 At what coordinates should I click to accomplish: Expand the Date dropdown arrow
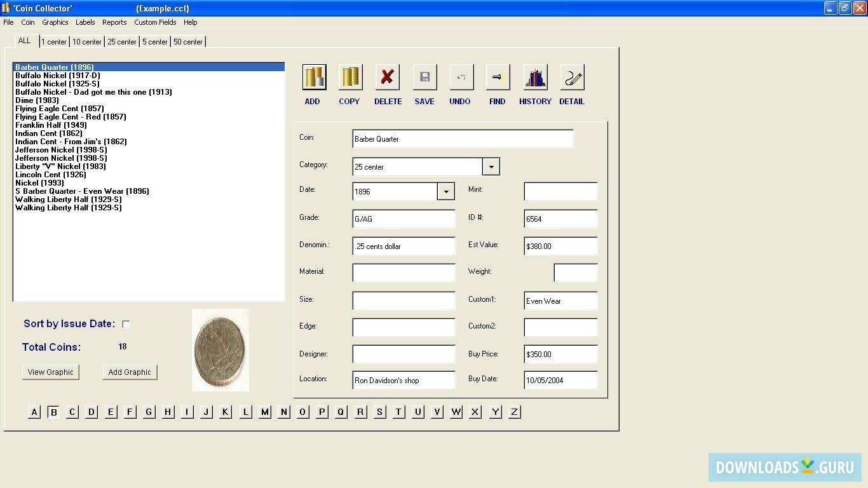pos(446,191)
